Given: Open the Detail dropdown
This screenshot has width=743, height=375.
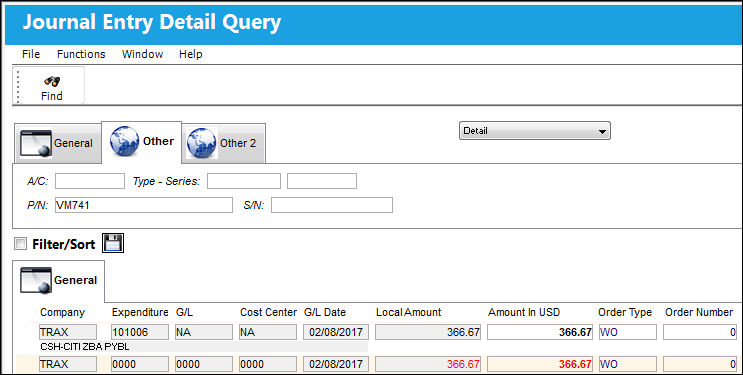Looking at the screenshot, I should [x=535, y=131].
